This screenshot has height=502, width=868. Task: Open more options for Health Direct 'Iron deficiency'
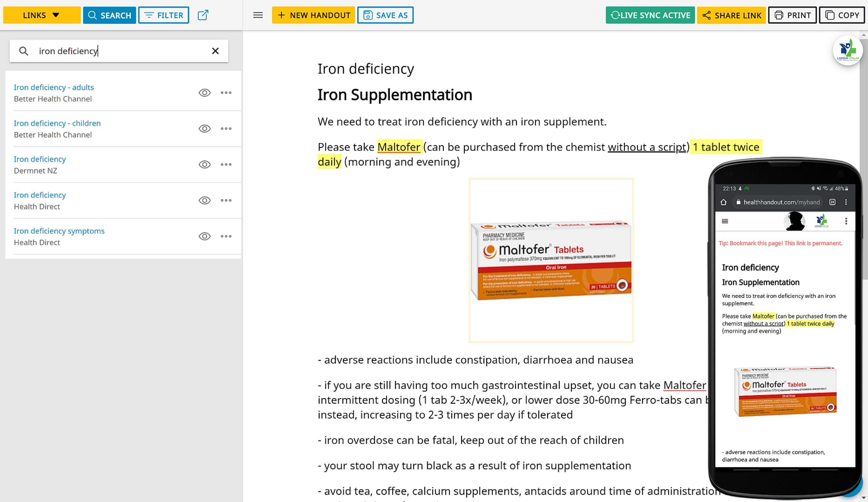pos(226,200)
